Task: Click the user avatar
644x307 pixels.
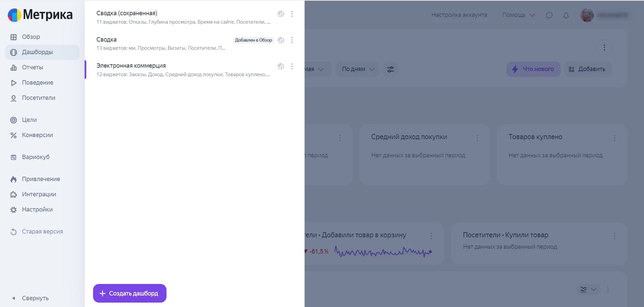Action: (x=587, y=15)
